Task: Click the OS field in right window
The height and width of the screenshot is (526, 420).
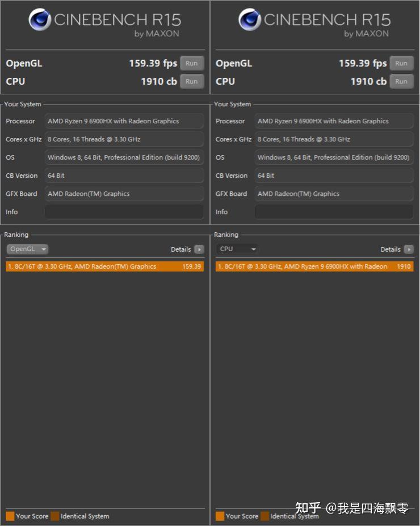Action: (334, 157)
